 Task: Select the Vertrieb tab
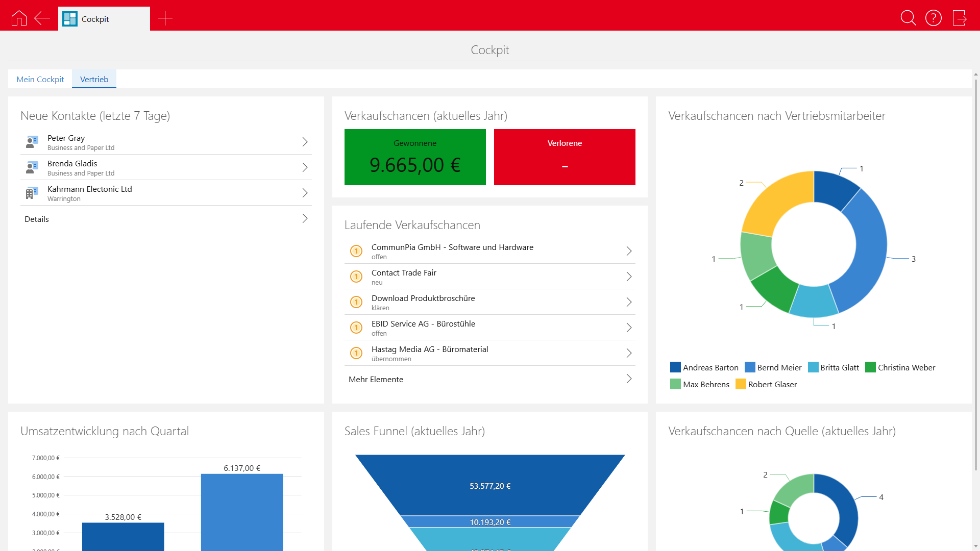94,79
